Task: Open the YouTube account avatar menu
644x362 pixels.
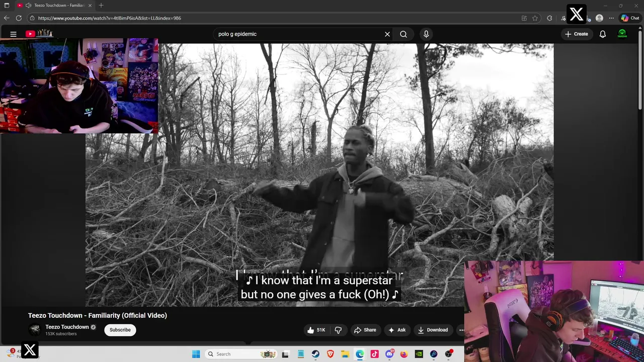Action: (x=622, y=34)
